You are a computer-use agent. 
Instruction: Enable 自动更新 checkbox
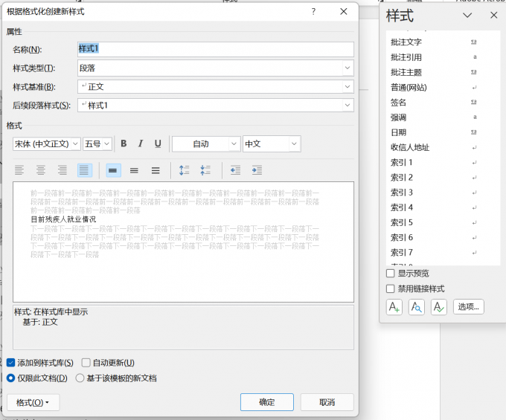click(x=86, y=363)
